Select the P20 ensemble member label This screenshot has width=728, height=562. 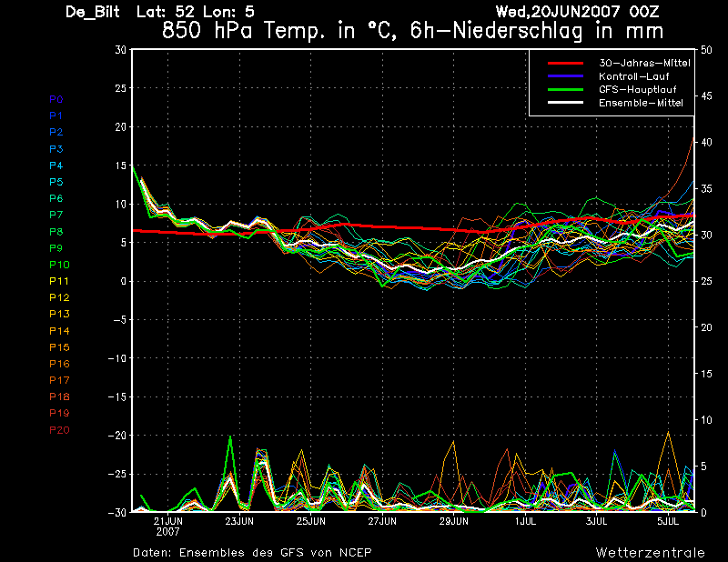(x=59, y=430)
